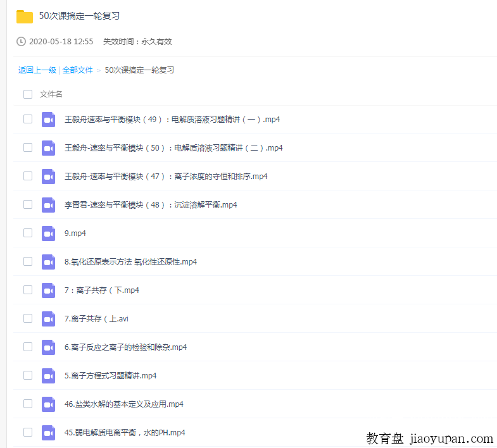Click video icon next to 9.mp4
Screen dimensions: 497x448
[48, 233]
